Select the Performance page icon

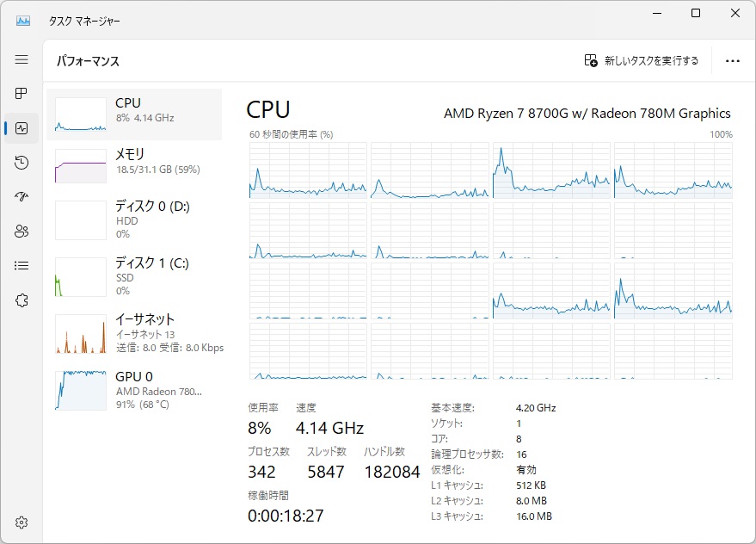(22, 128)
